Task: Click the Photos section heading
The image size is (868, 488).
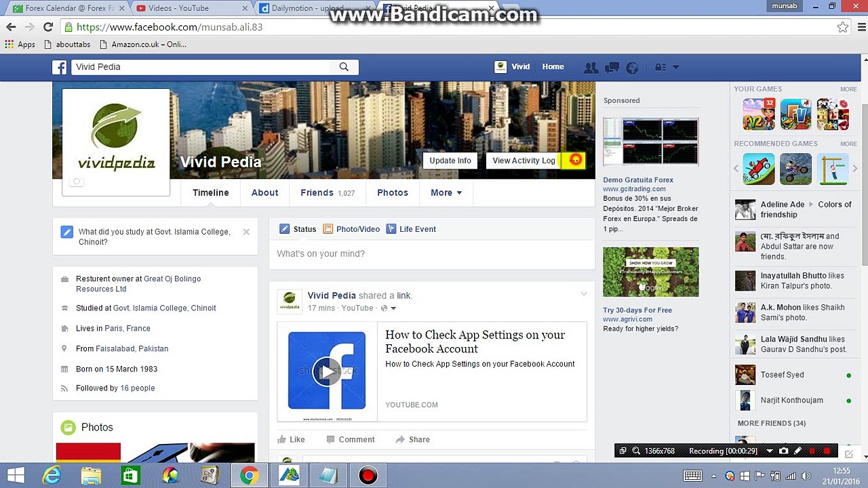Action: (x=97, y=427)
